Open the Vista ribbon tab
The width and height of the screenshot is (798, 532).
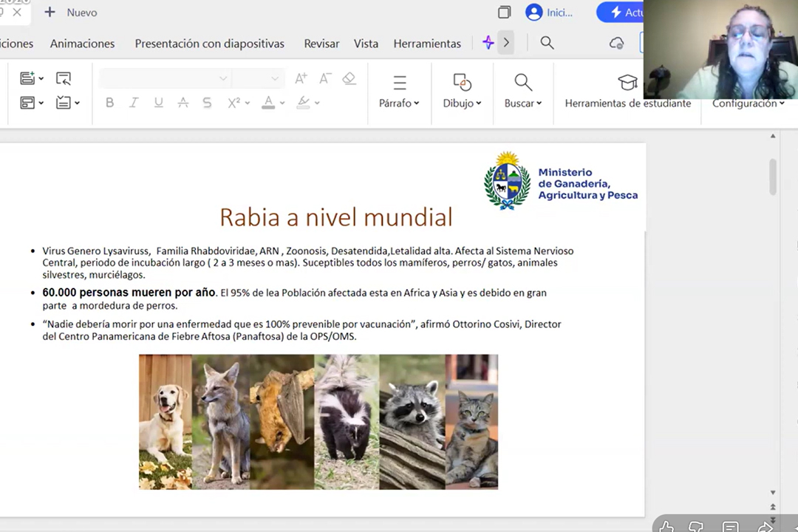coord(366,44)
